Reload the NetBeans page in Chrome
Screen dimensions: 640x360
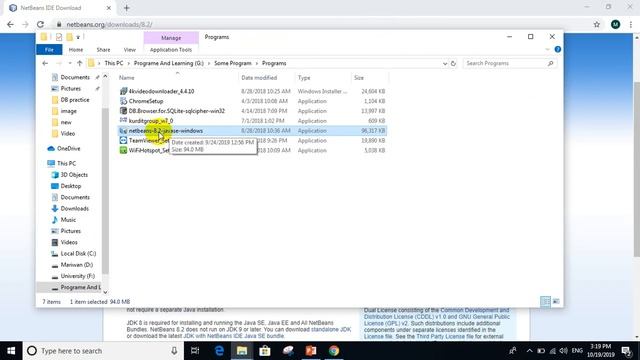[x=40, y=24]
